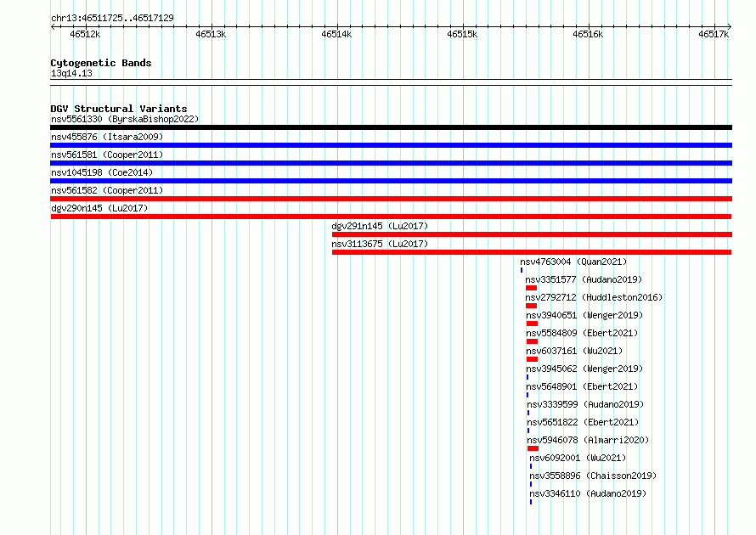Click the red bar under dgv291n145
This screenshot has height=535, width=756.
tap(532, 234)
